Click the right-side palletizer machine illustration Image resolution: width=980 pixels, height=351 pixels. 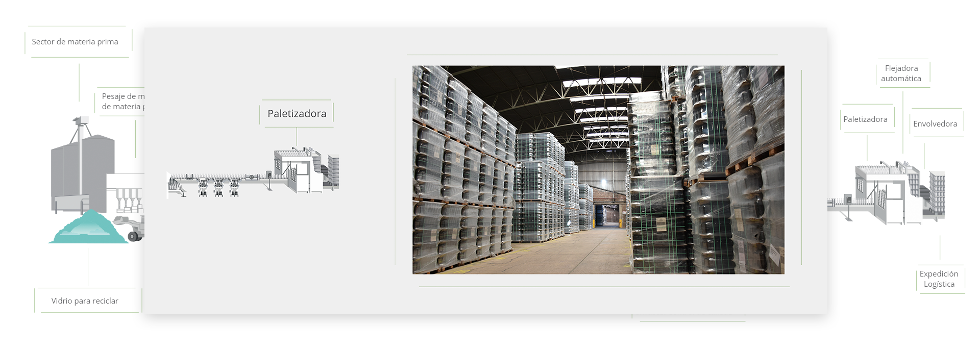886,194
